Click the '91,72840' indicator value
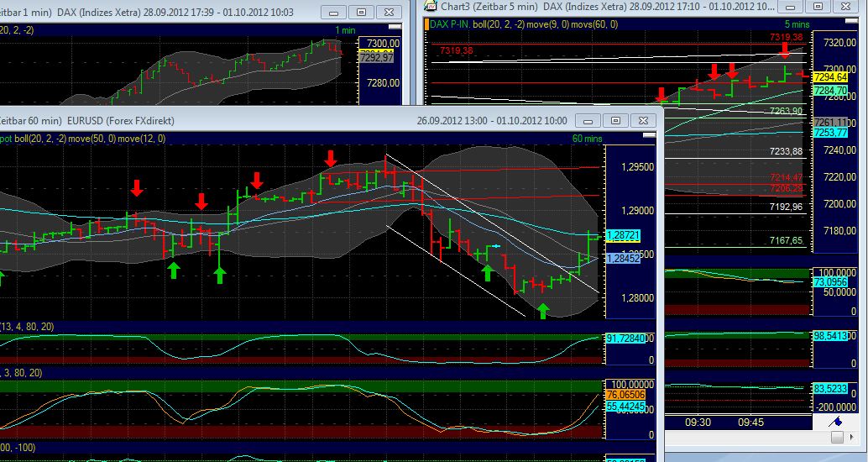Screen dimensions: 868x462 (625, 338)
